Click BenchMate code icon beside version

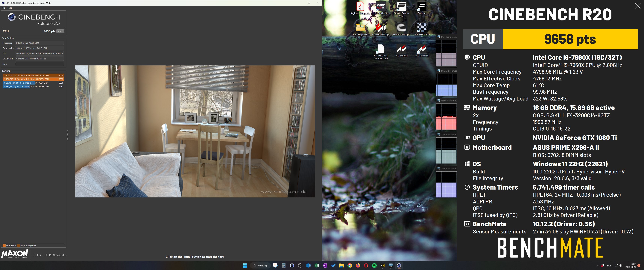[x=467, y=224]
